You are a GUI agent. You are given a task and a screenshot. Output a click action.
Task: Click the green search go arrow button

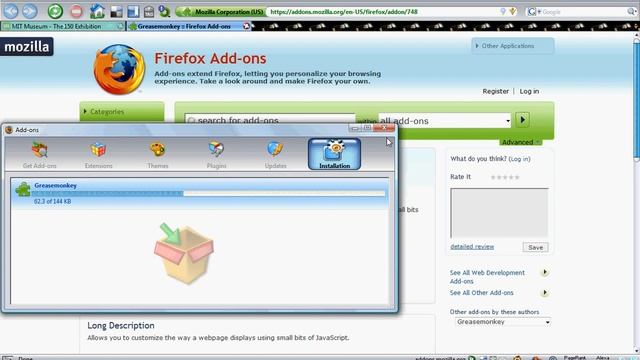[x=522, y=120]
